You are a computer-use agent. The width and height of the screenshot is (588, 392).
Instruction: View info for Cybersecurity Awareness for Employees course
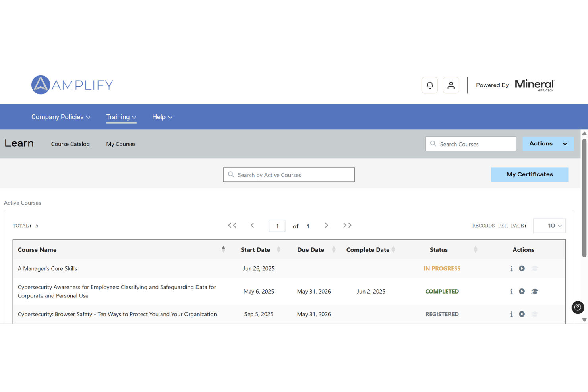tap(511, 292)
